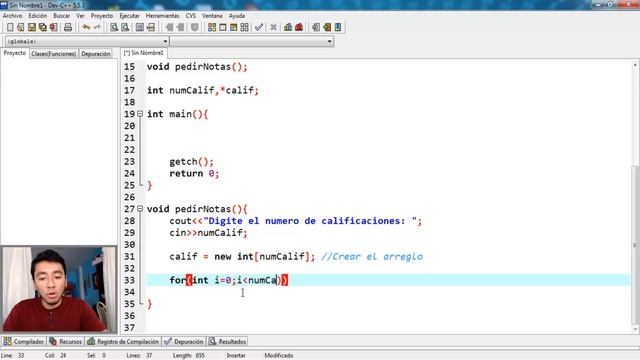Screen dimensions: 640x360
Task: Open the Ayuda menu
Action: pyautogui.click(x=237, y=16)
